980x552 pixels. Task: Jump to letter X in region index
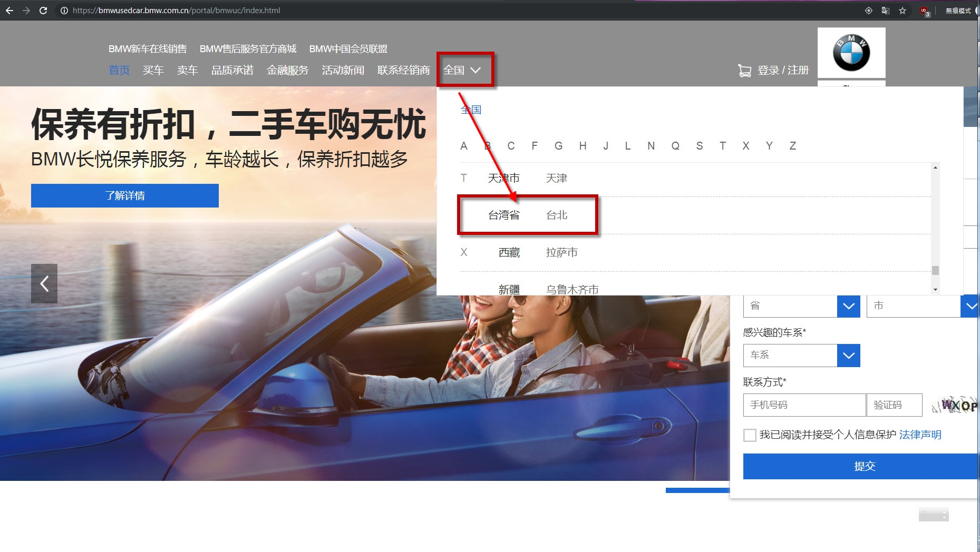tap(746, 146)
